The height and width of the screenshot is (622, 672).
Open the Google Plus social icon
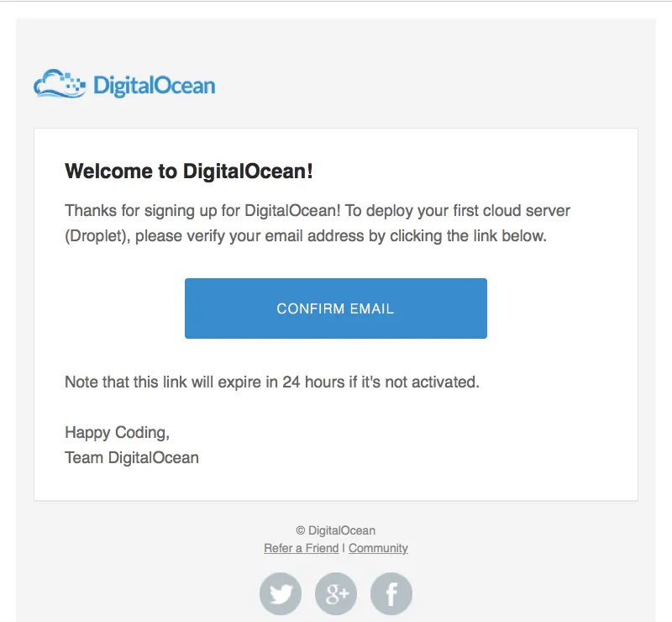[336, 594]
